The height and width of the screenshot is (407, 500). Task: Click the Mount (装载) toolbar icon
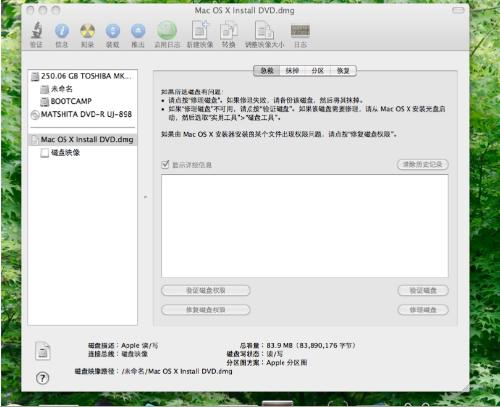113,31
